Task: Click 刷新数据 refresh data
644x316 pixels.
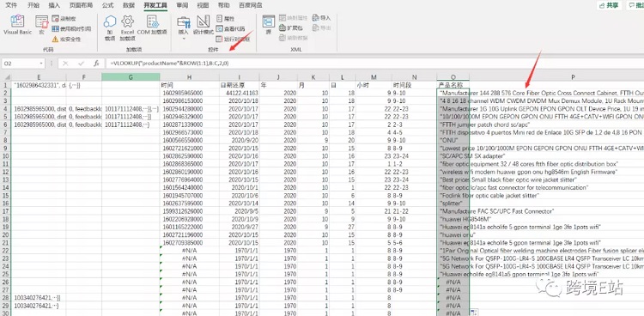Action: click(x=294, y=38)
